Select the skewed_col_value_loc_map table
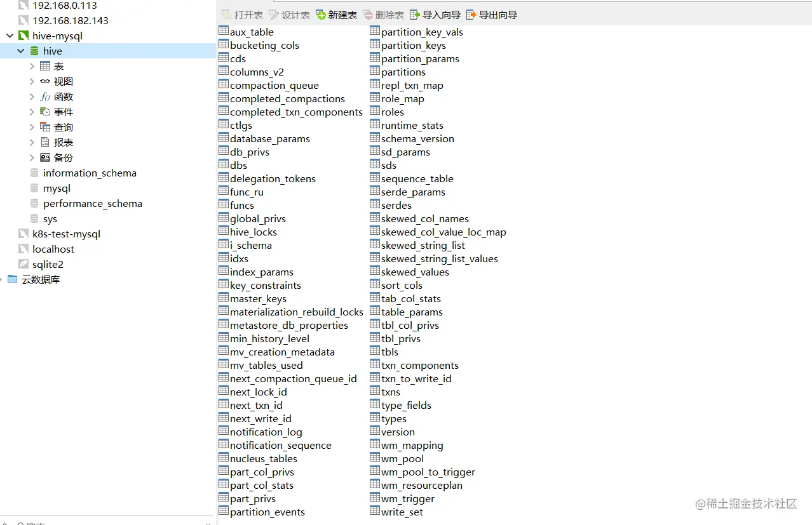812x525 pixels. coord(443,232)
